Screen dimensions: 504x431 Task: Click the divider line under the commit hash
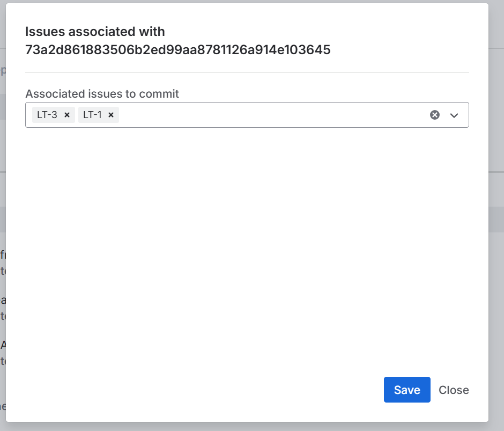point(247,72)
